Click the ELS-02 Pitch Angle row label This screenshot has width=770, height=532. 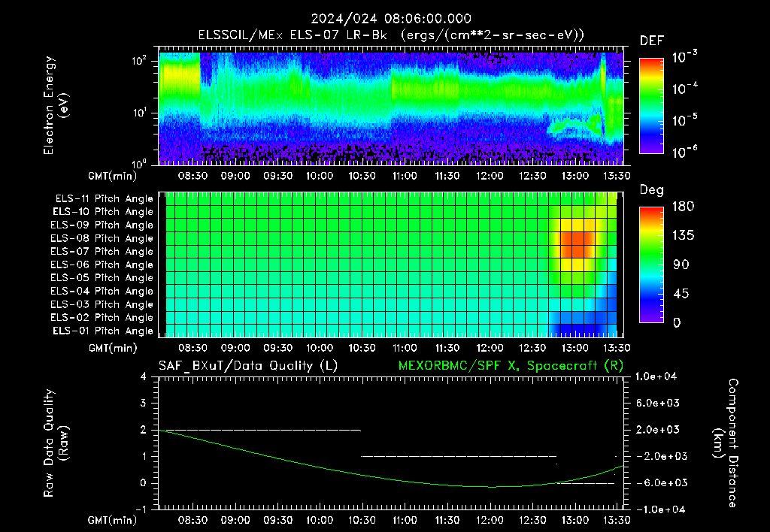pyautogui.click(x=102, y=318)
